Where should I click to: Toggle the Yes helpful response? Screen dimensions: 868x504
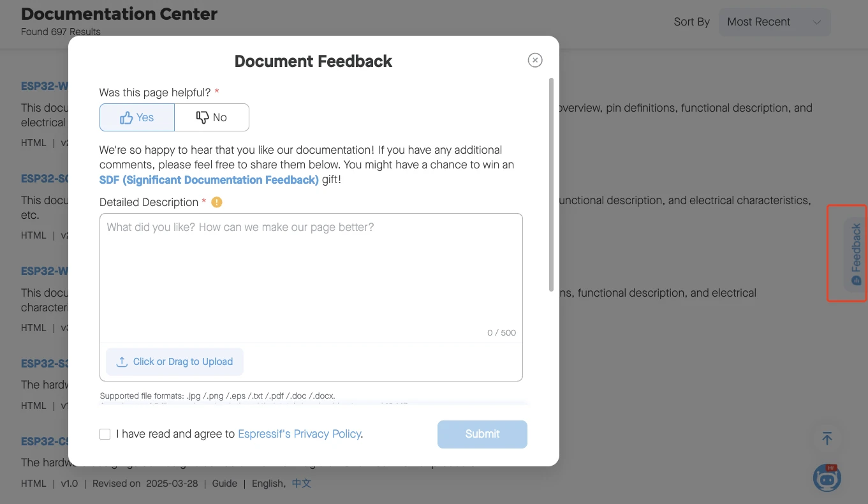tap(136, 117)
